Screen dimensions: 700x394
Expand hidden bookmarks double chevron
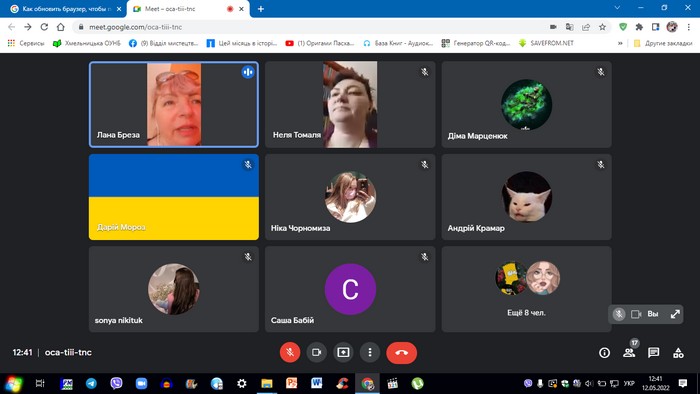(x=620, y=43)
